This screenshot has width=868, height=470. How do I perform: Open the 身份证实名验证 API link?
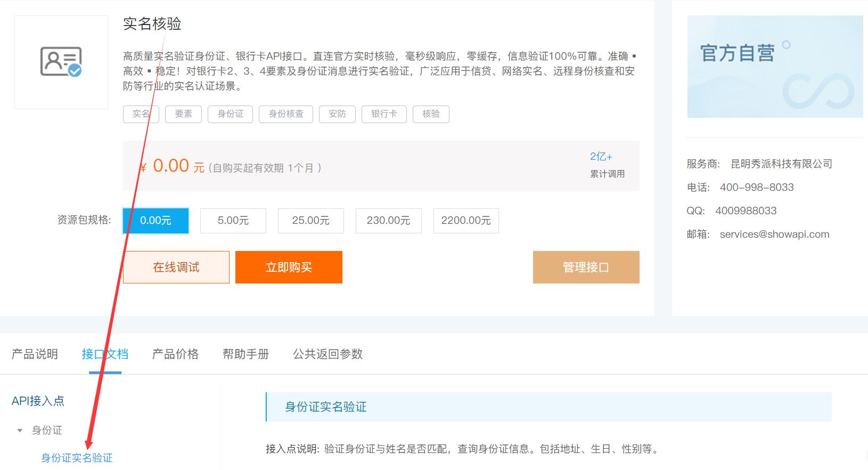[77, 458]
